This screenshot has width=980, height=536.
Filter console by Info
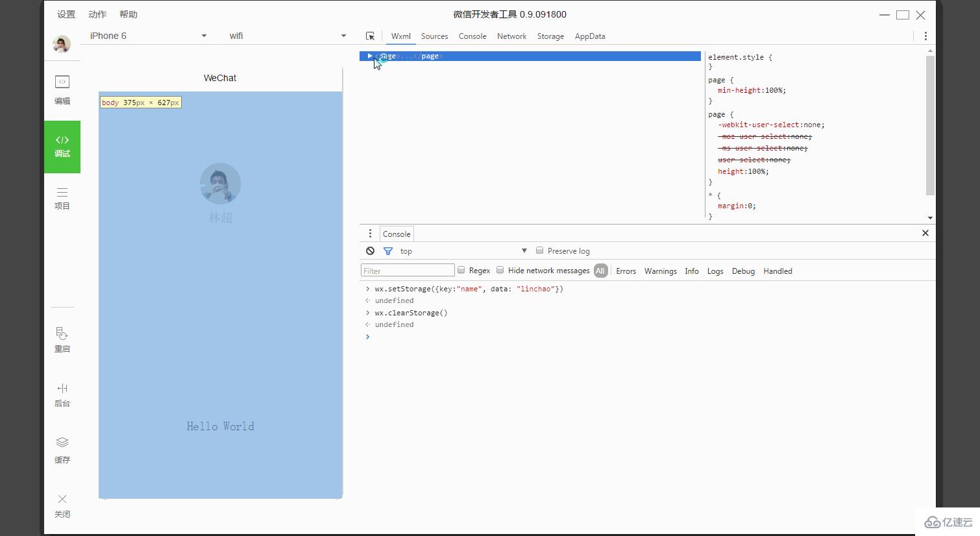[x=692, y=271]
